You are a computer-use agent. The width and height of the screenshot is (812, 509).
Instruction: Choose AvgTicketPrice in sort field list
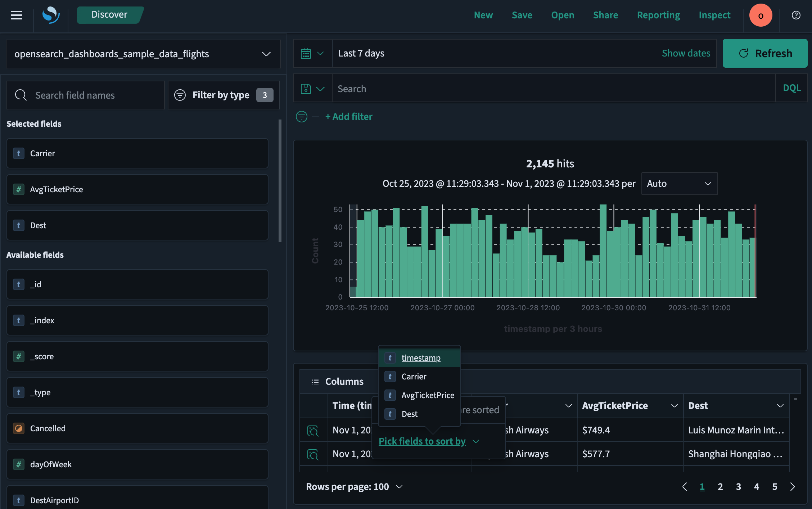tap(428, 395)
